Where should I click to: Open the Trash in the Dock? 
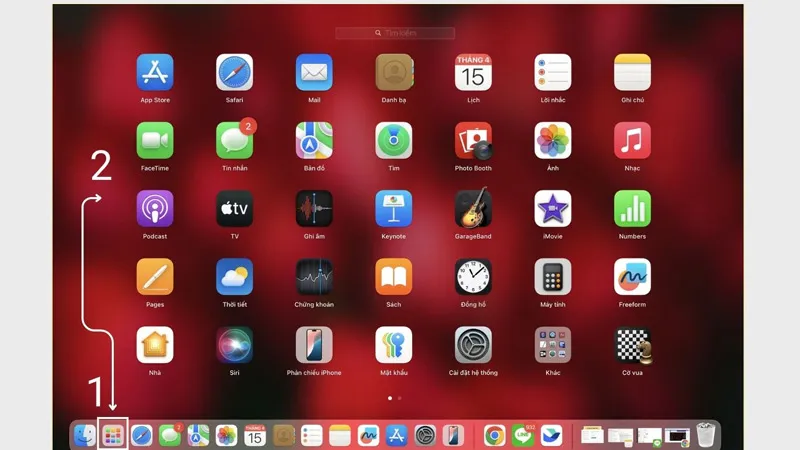(706, 435)
